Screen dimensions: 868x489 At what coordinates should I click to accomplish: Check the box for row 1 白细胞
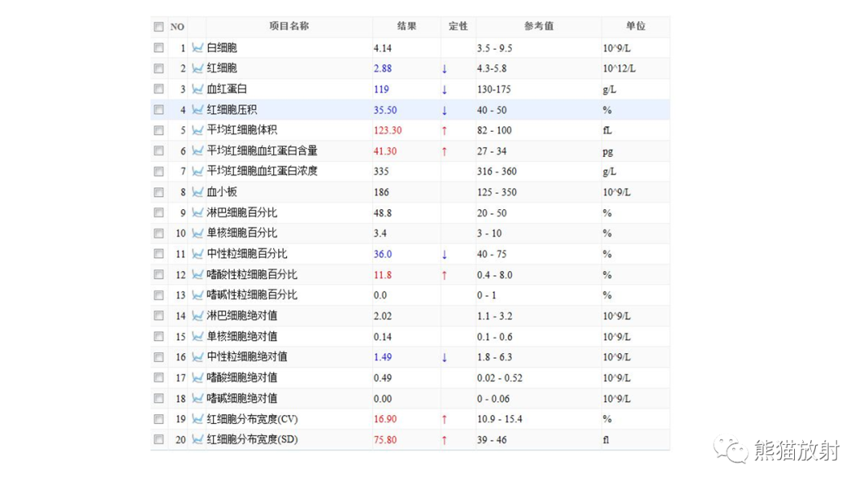pyautogui.click(x=159, y=47)
